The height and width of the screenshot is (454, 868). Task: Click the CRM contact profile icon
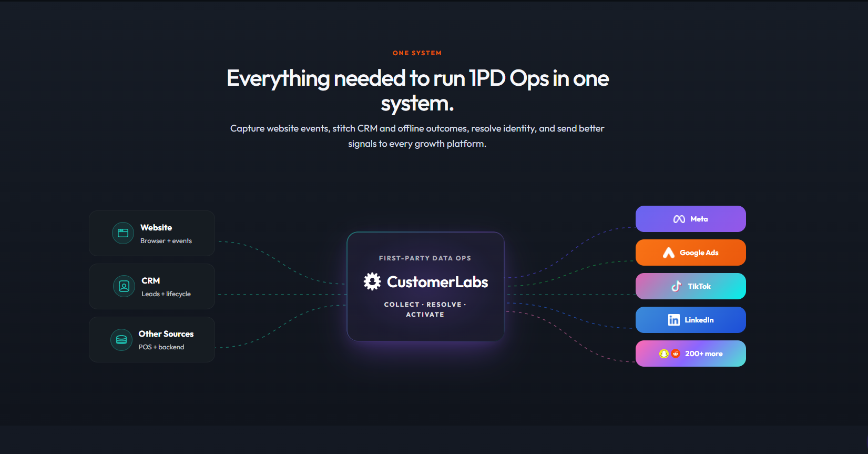click(x=124, y=286)
